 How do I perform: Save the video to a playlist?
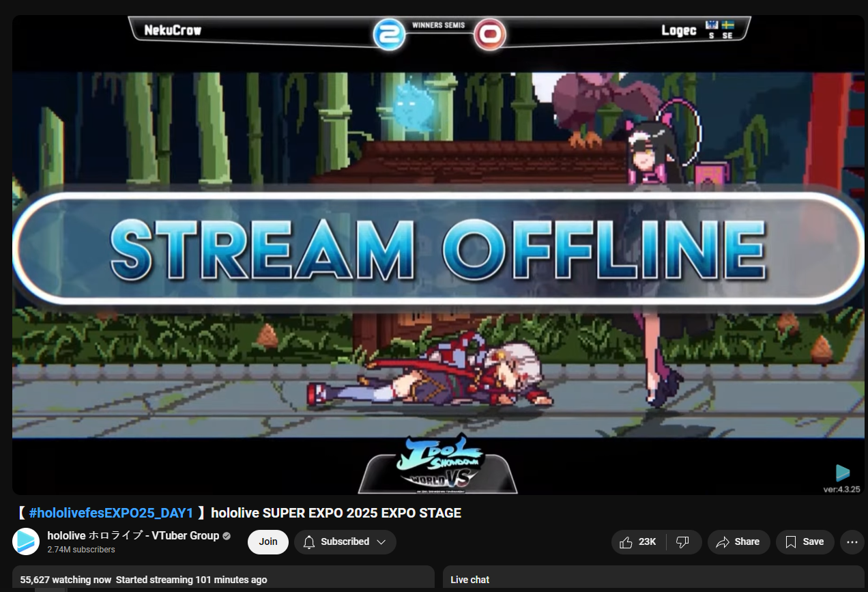(805, 542)
